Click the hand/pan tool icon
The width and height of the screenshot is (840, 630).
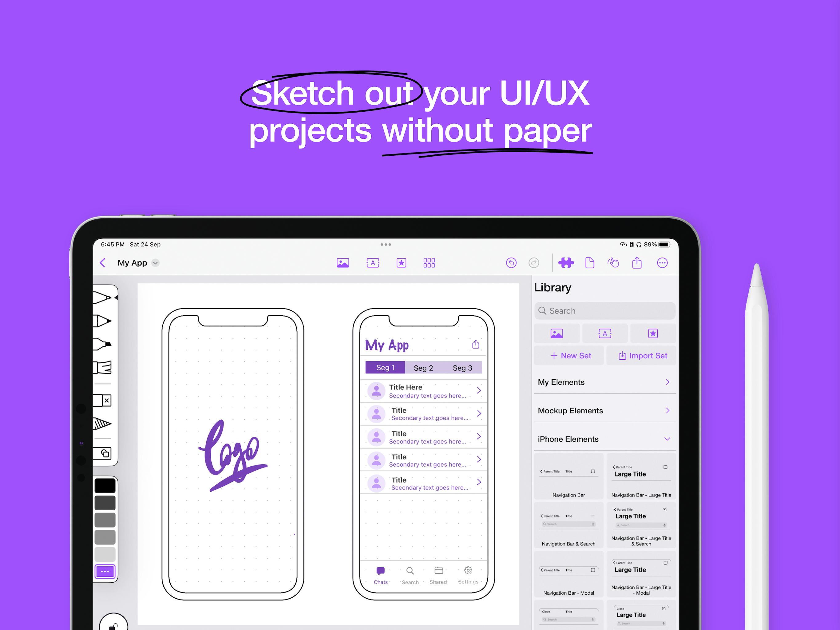(x=614, y=263)
